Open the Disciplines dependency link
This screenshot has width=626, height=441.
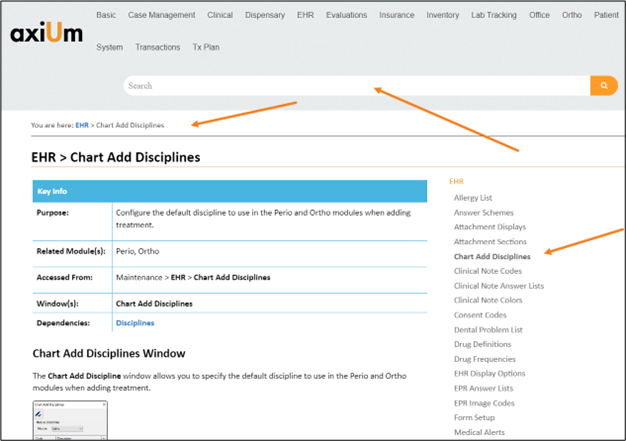click(135, 323)
